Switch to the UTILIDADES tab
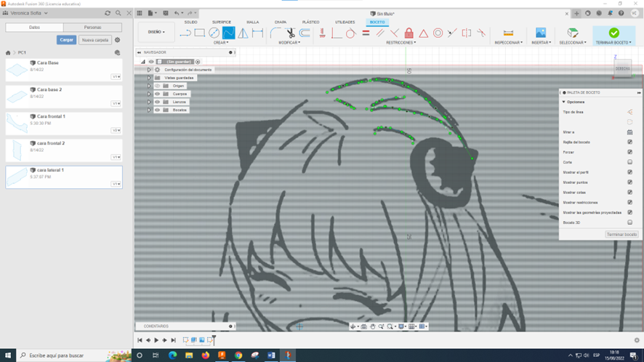 pos(345,23)
